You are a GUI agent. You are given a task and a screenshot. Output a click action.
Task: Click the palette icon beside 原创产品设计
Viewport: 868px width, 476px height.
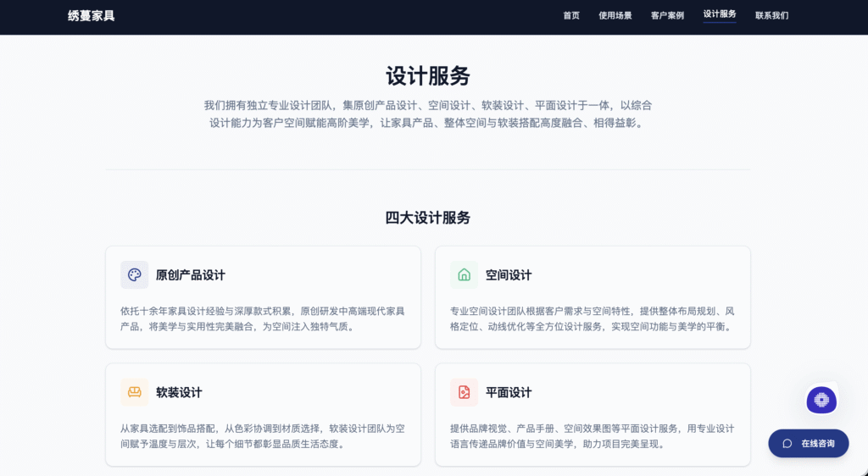click(134, 274)
